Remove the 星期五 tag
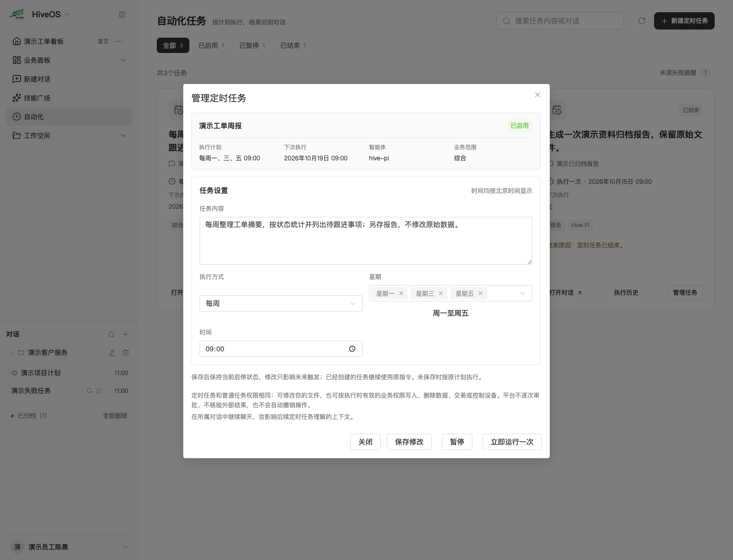Screen dimensions: 733x560 (481, 293)
